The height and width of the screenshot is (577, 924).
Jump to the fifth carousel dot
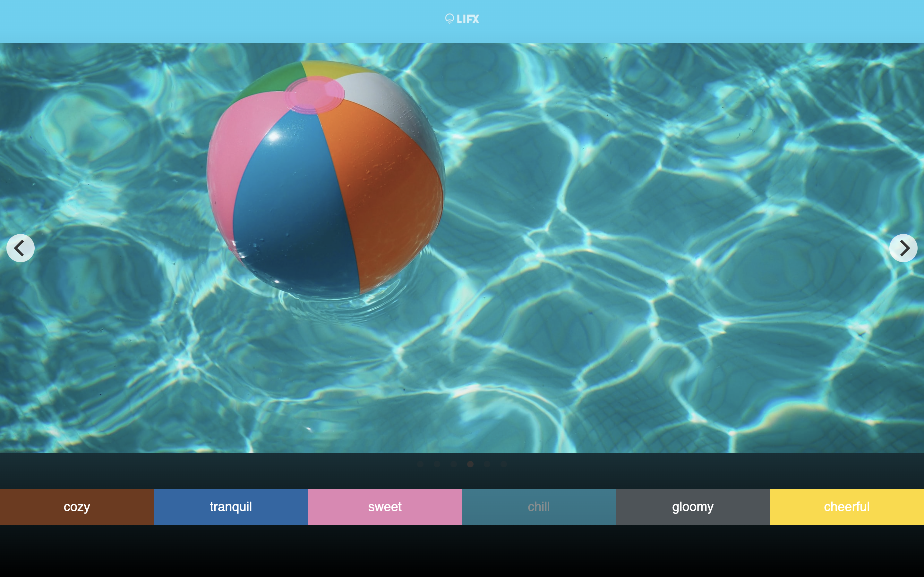point(487,464)
